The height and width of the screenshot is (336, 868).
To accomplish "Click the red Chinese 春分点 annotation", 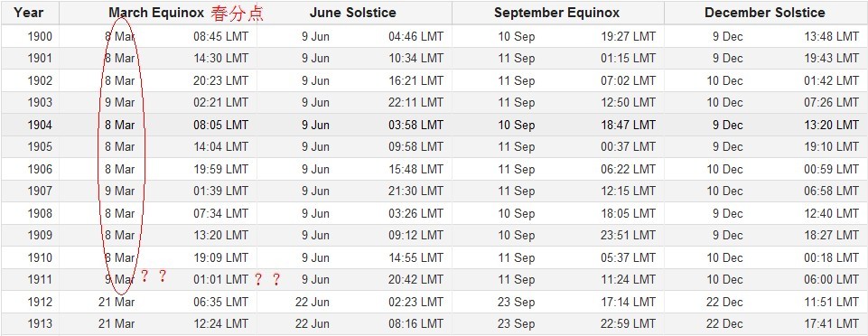I will pyautogui.click(x=237, y=14).
